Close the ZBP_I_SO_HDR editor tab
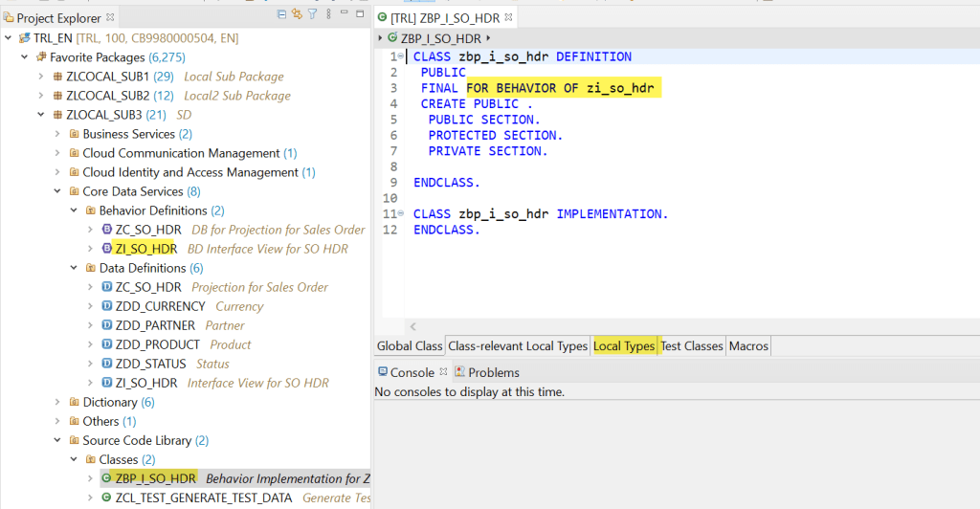The width and height of the screenshot is (980, 509). (x=509, y=17)
